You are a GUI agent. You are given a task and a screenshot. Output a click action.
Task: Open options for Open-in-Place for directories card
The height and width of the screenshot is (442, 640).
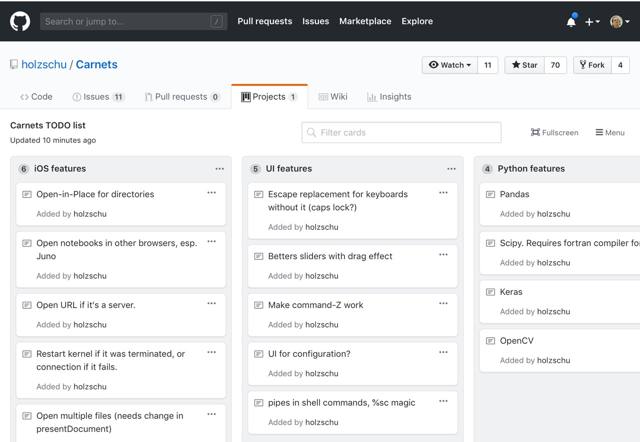[x=211, y=193]
